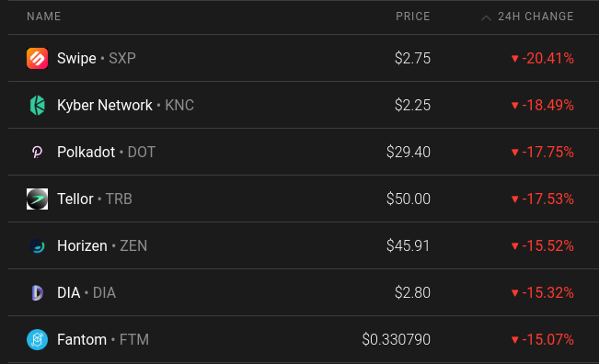Screen dimensions: 599x364
Task: Click the Swipe SXP coin icon
Action: coord(37,59)
